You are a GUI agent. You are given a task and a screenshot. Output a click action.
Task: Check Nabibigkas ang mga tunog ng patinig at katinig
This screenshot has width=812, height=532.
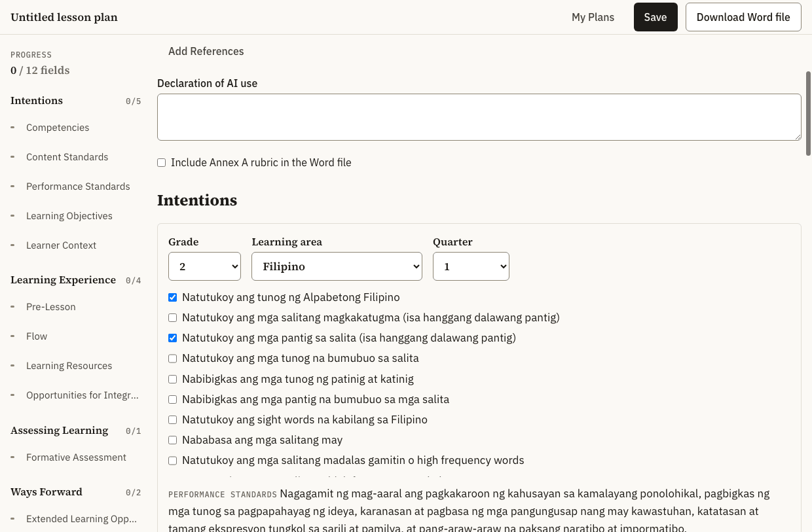pos(172,379)
